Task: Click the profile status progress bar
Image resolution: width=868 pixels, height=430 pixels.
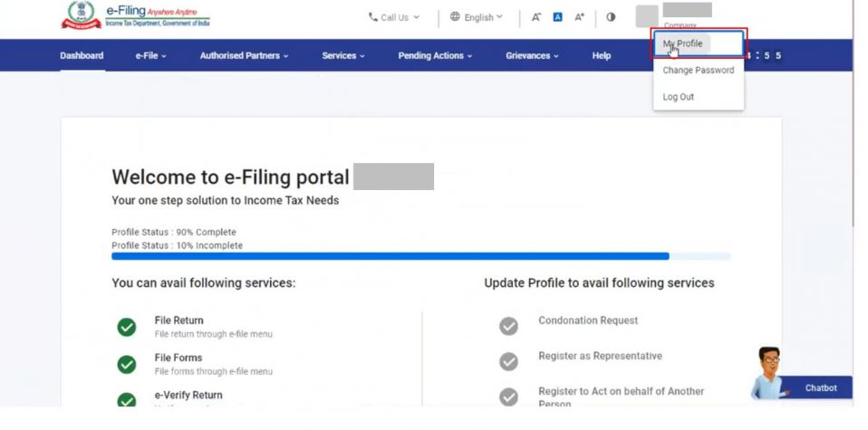Action: pos(390,256)
